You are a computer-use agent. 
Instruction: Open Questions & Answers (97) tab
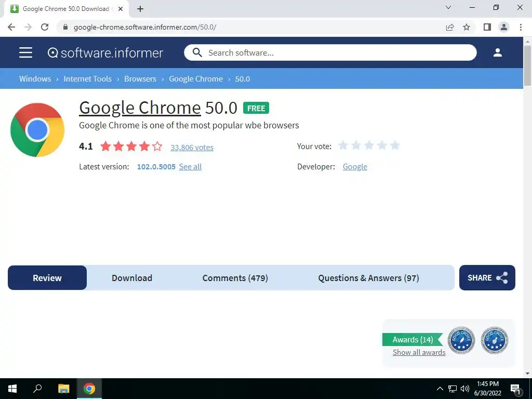pos(368,278)
